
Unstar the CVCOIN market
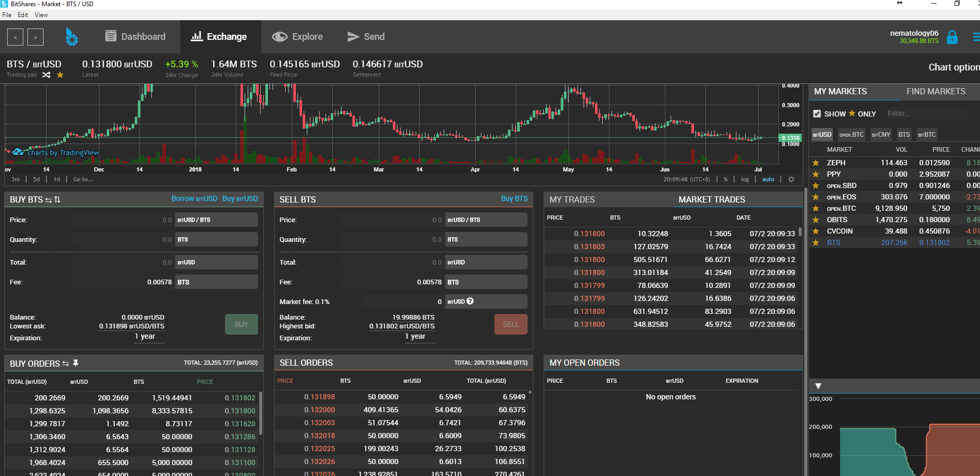(816, 231)
